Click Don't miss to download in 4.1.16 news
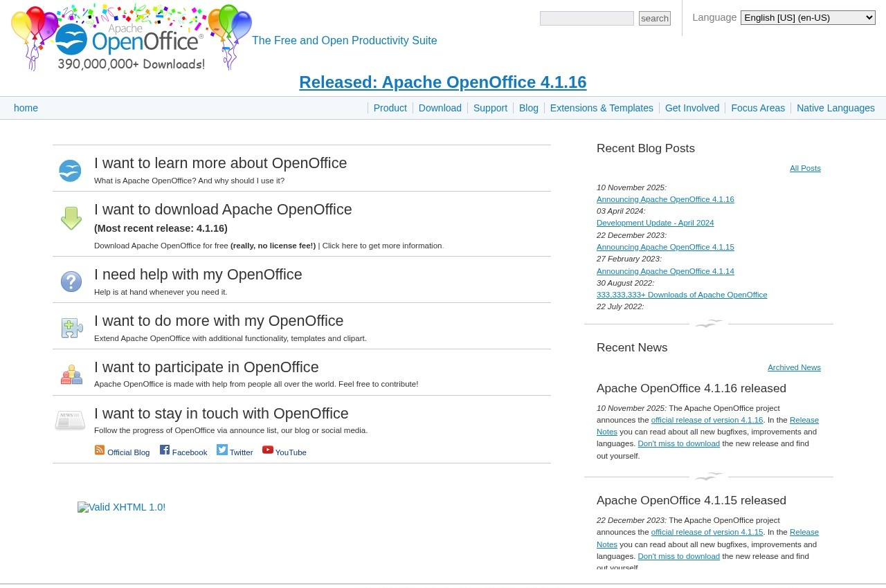Screen dimensions: 886x588 (678, 443)
